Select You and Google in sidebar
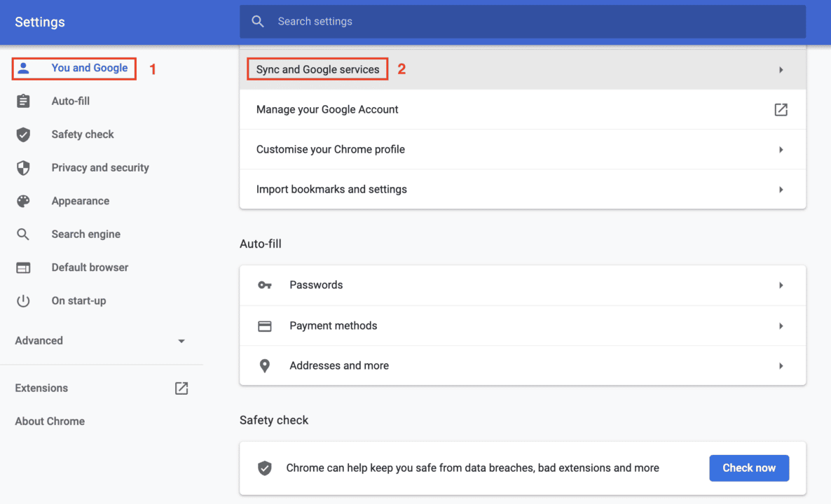 [x=90, y=68]
